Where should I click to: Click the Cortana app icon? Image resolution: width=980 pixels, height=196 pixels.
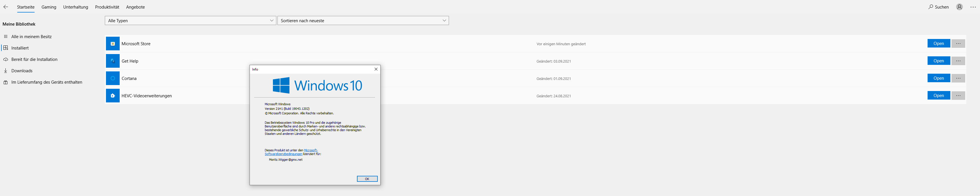pyautogui.click(x=113, y=78)
